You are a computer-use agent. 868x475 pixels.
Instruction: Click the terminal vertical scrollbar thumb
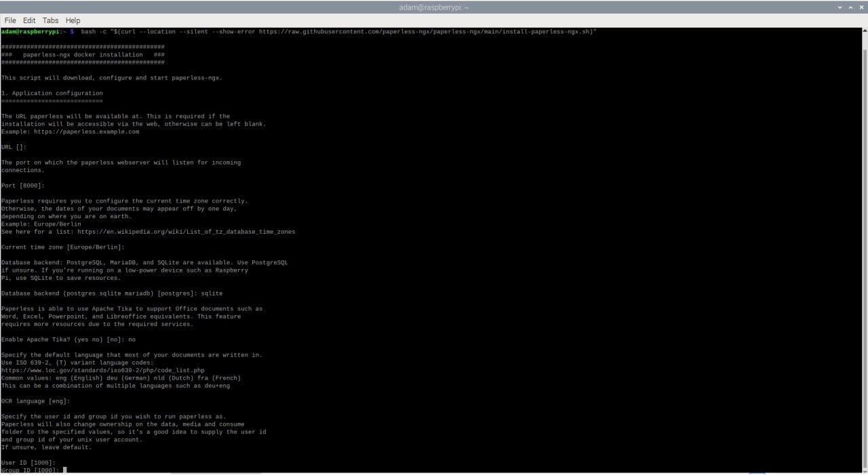point(864,257)
